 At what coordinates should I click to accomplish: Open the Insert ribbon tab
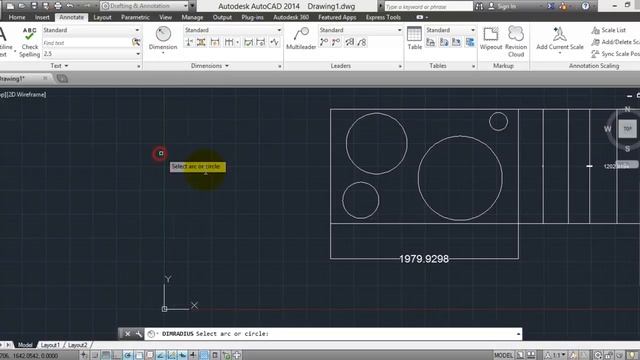42,17
